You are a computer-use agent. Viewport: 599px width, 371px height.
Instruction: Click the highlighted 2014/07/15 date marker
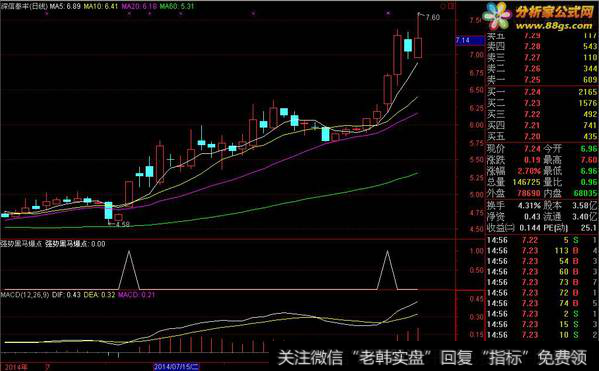click(x=176, y=367)
